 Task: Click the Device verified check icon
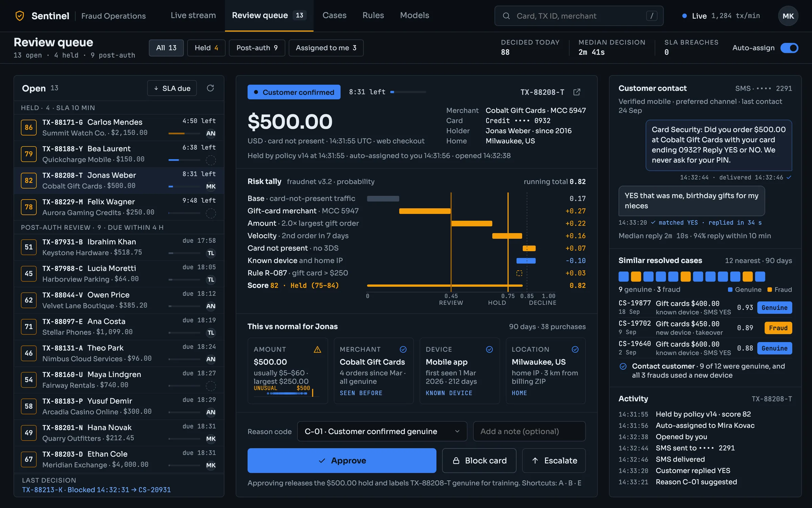point(489,349)
